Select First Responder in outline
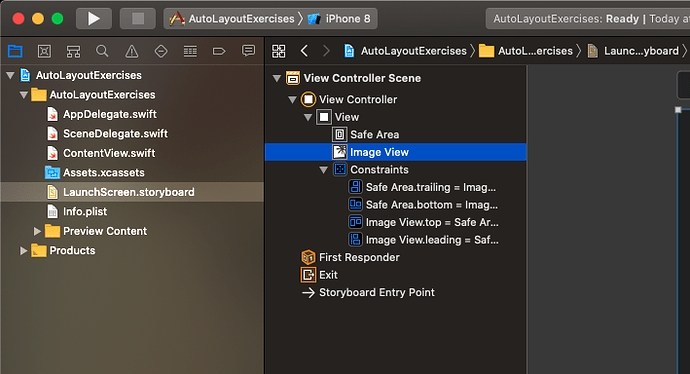The width and height of the screenshot is (690, 374). 350,257
